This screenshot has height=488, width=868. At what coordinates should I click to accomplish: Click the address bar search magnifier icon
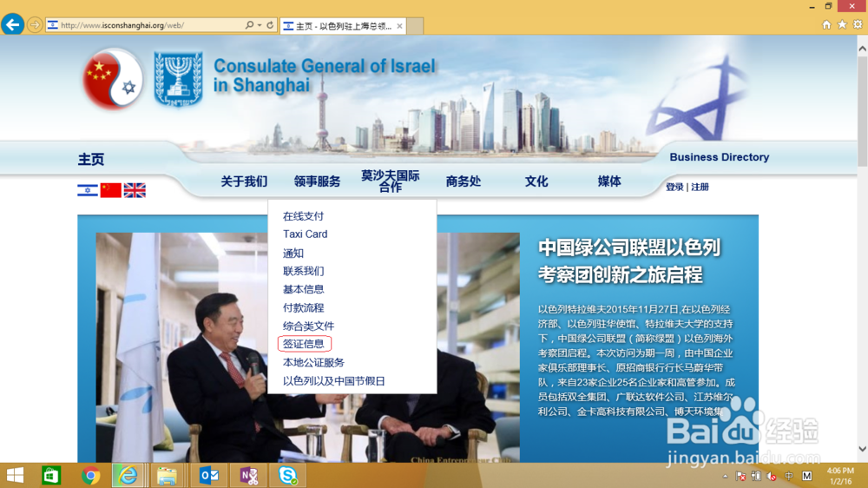click(249, 25)
